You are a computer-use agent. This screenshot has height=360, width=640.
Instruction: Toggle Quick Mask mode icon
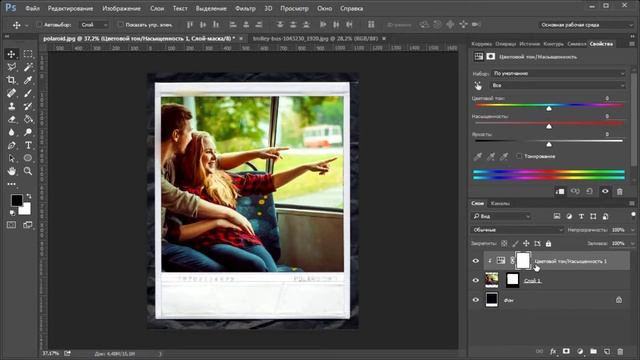[x=11, y=225]
